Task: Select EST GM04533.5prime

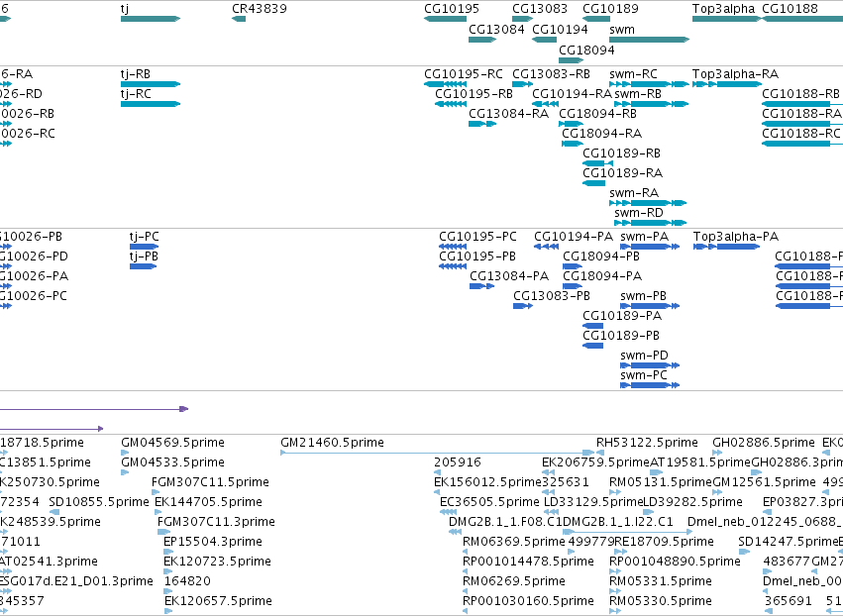Action: [172, 462]
